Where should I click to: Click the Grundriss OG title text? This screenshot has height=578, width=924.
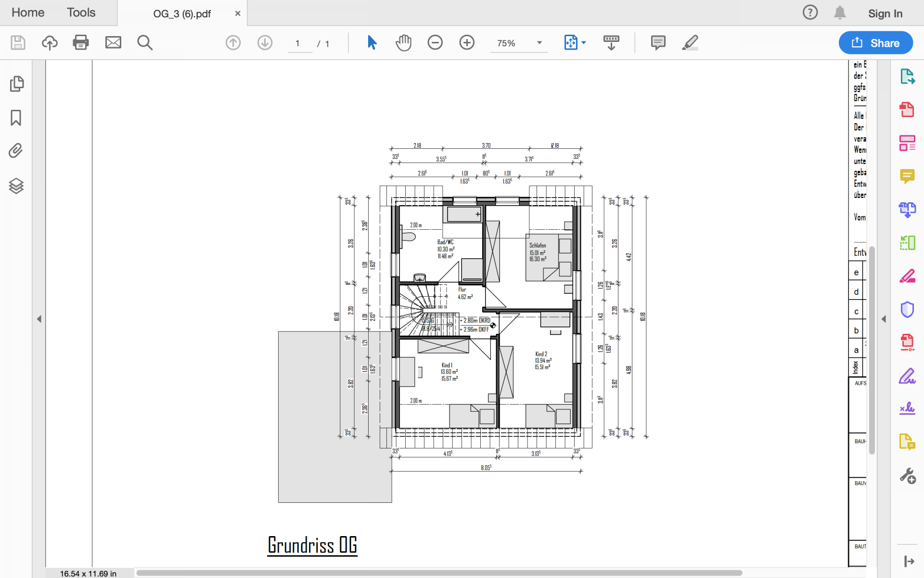coord(312,546)
